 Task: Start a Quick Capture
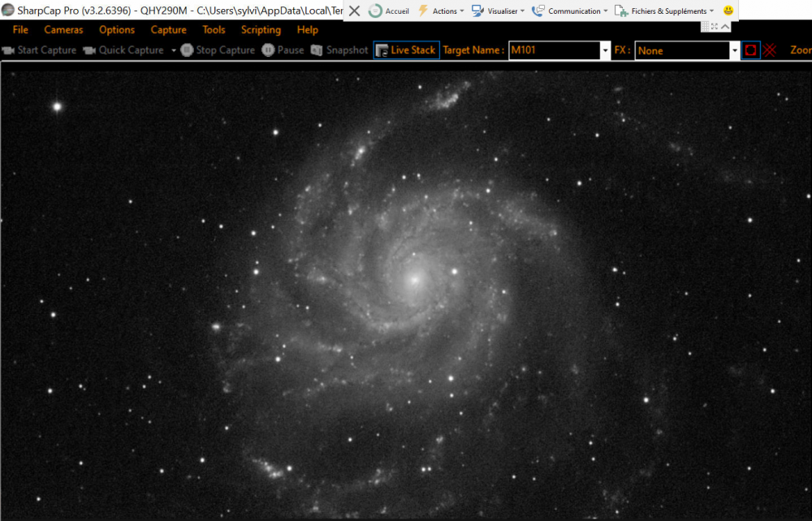point(123,50)
